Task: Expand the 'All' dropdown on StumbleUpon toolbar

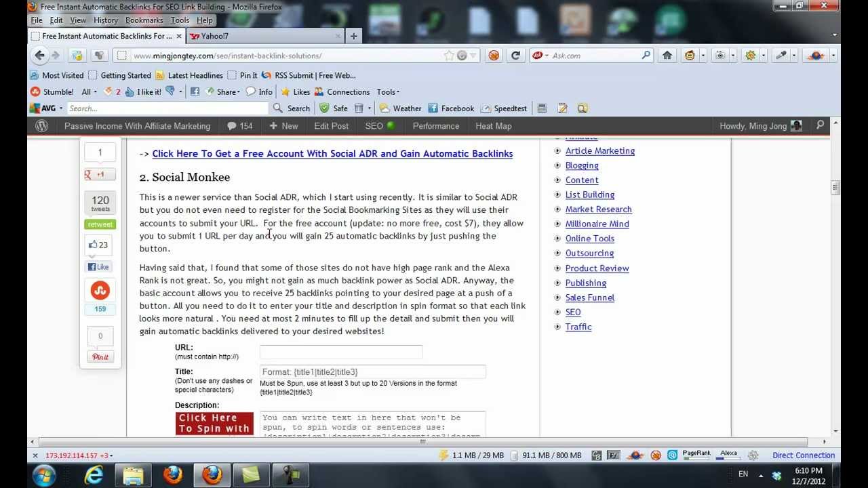Action: tap(89, 91)
